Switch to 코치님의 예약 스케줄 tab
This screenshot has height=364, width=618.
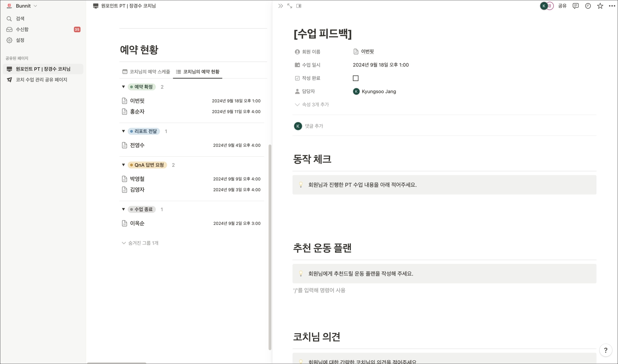click(x=146, y=72)
